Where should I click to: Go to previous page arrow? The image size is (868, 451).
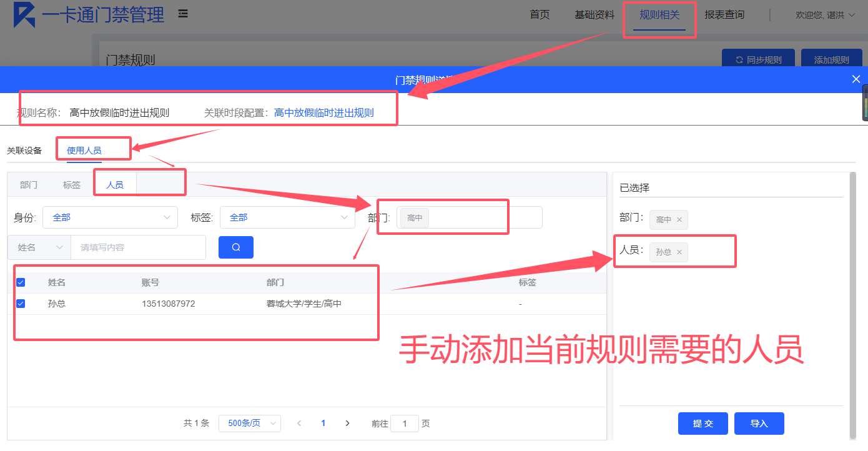click(299, 424)
